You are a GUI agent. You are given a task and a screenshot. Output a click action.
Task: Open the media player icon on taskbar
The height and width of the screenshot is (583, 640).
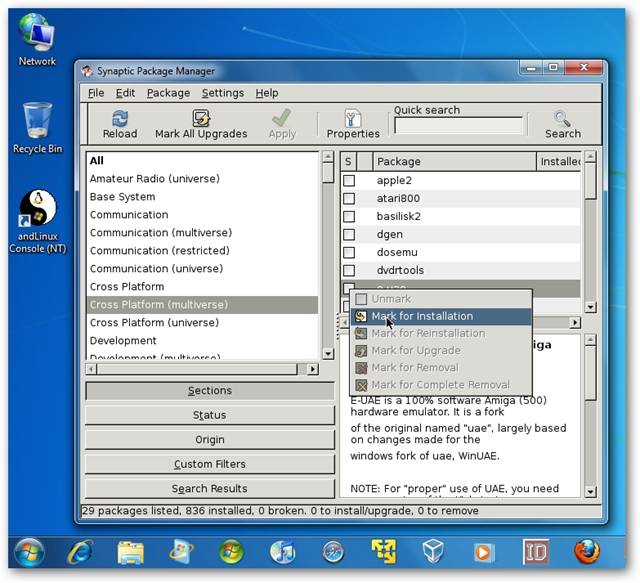coord(483,553)
